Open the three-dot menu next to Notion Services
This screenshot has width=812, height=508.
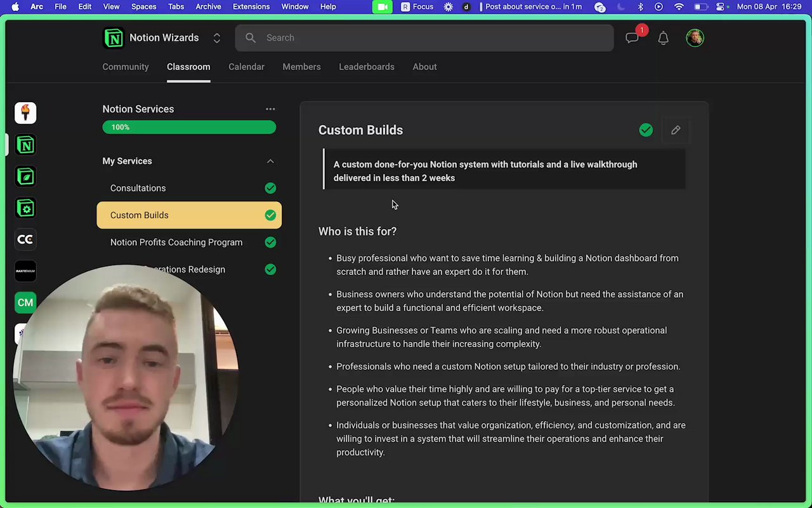(x=270, y=109)
